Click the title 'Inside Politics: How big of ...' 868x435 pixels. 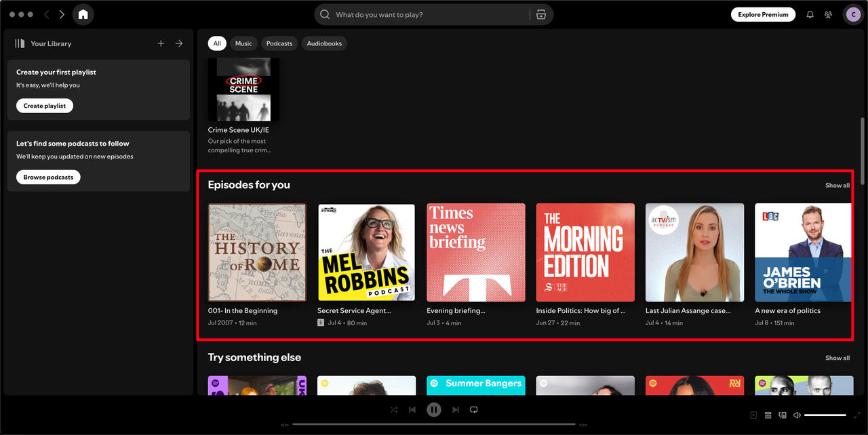(580, 311)
